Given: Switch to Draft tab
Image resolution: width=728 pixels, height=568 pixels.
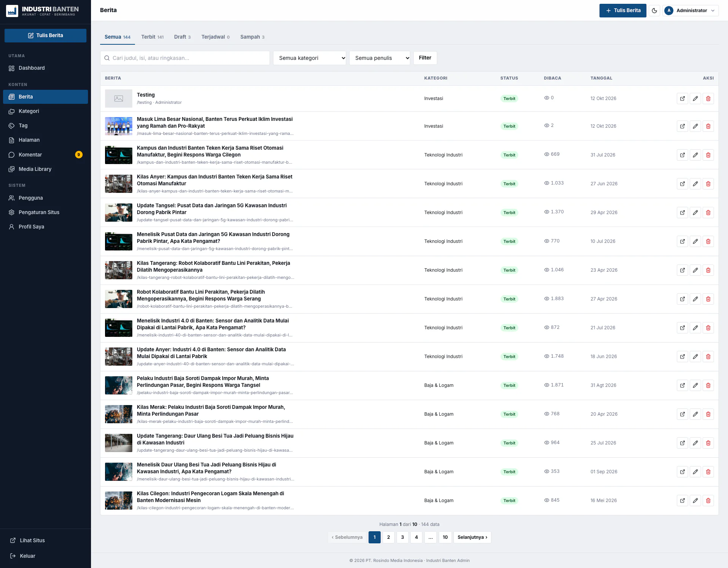Looking at the screenshot, I should (x=182, y=37).
